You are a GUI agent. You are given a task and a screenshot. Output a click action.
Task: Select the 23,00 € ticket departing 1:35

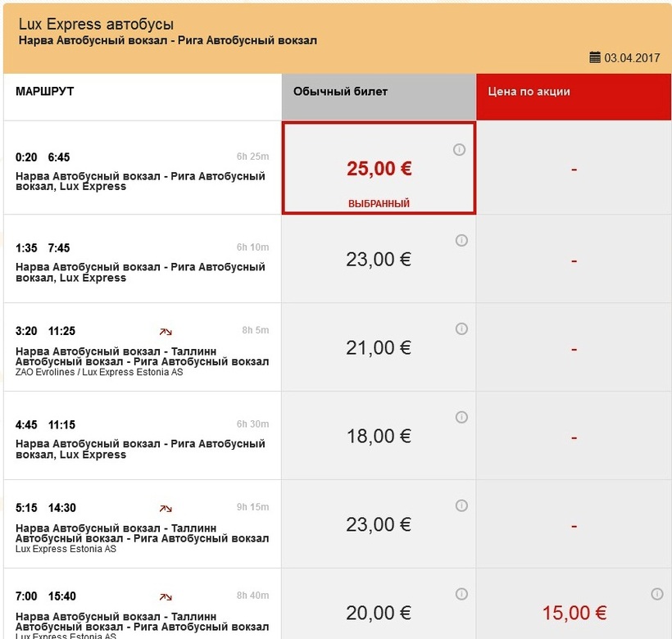click(x=379, y=260)
